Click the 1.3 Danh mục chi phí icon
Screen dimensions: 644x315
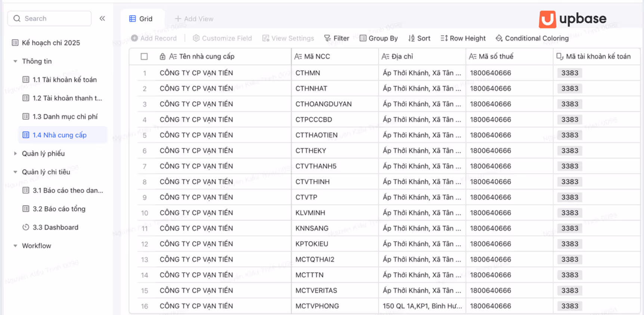click(26, 116)
